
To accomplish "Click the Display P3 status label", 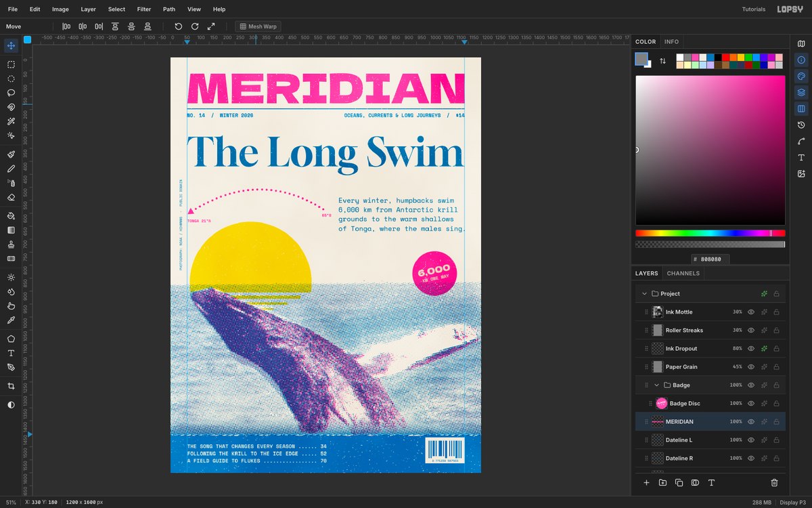I will point(792,502).
